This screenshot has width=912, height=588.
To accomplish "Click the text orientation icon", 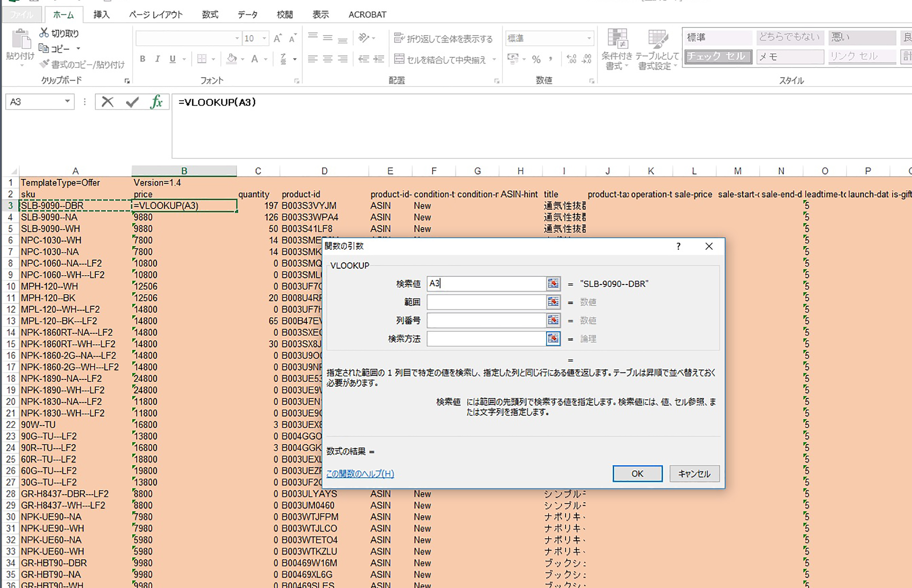I will (364, 37).
